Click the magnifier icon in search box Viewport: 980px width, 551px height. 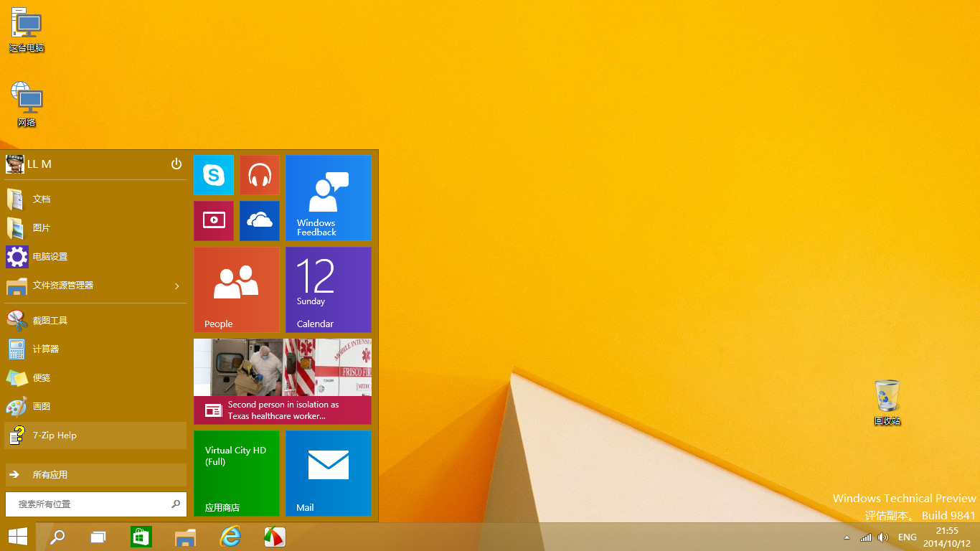(x=176, y=504)
